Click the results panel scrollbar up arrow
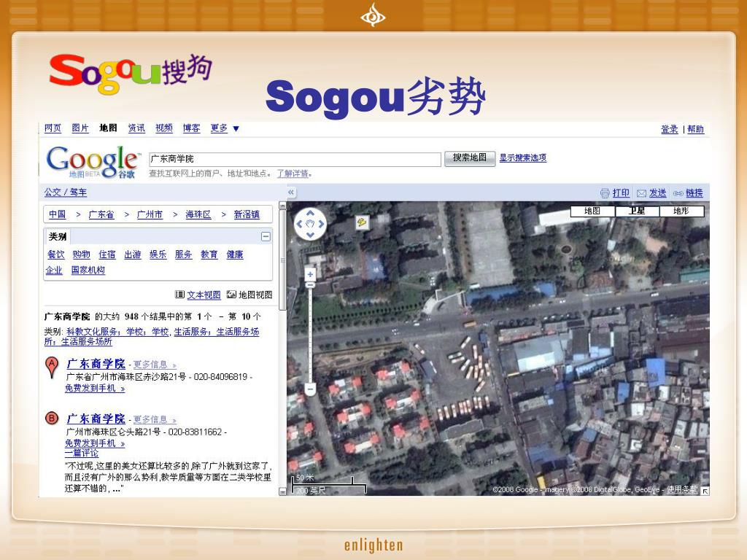Screen dimensions: 747x560 [282, 206]
